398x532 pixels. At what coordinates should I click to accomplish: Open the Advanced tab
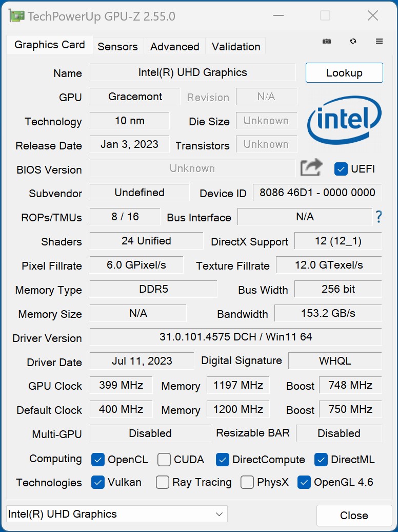pyautogui.click(x=174, y=46)
